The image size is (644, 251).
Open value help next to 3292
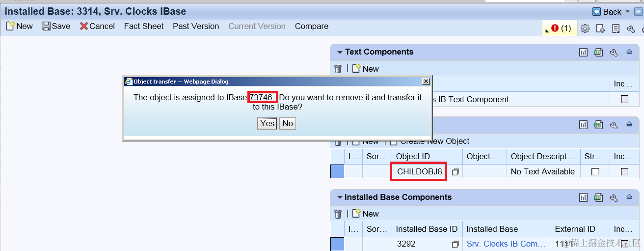(456, 244)
